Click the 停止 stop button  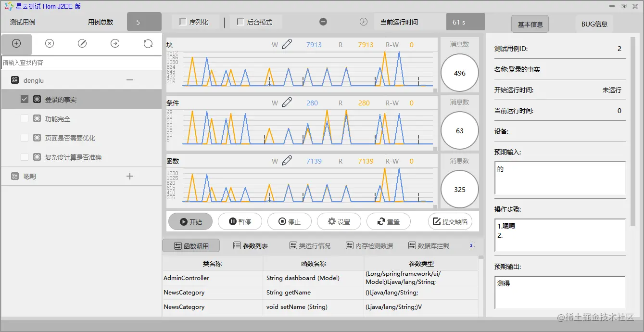click(x=290, y=222)
